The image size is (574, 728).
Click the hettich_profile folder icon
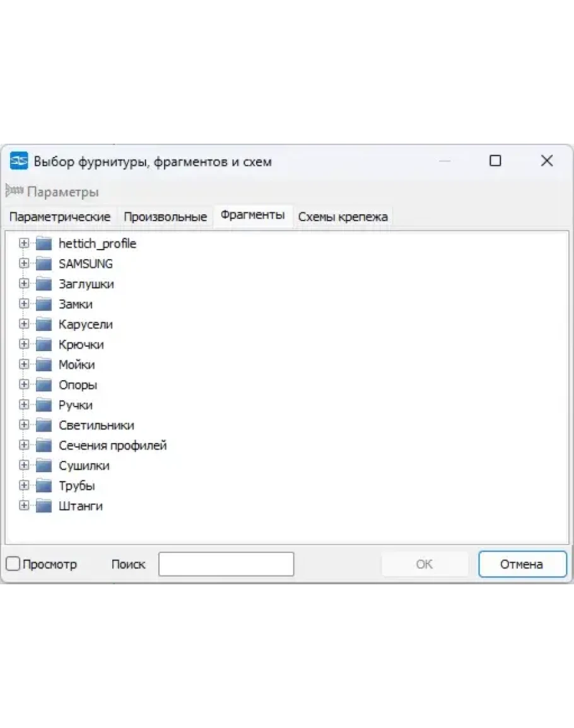pyautogui.click(x=44, y=243)
